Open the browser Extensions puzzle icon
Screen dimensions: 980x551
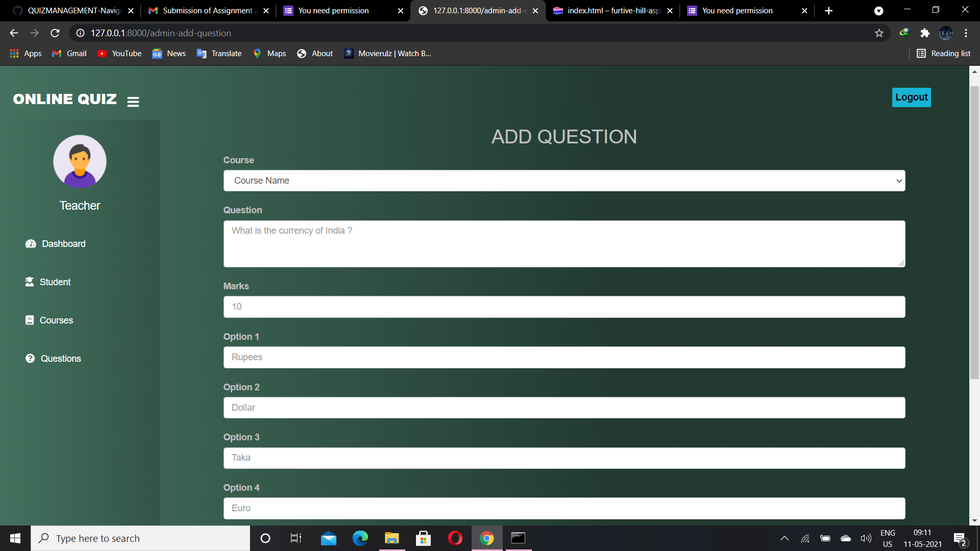[925, 33]
